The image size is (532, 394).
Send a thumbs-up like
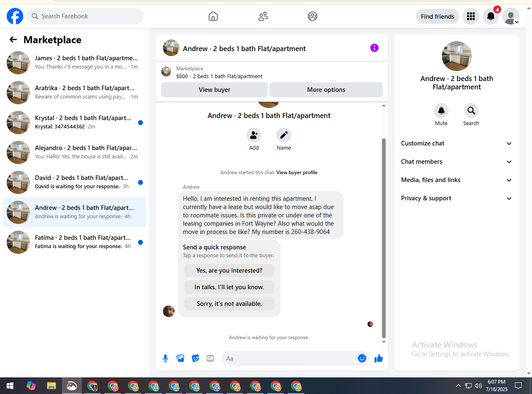(378, 358)
